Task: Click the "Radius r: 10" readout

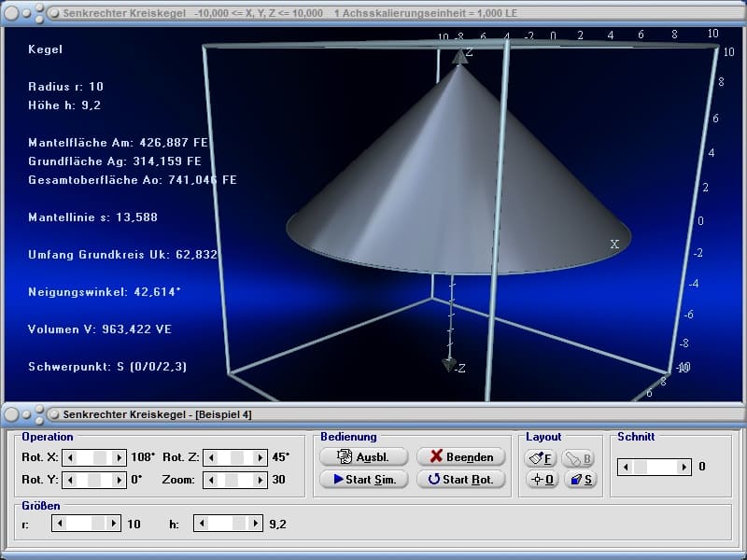Action: click(65, 87)
